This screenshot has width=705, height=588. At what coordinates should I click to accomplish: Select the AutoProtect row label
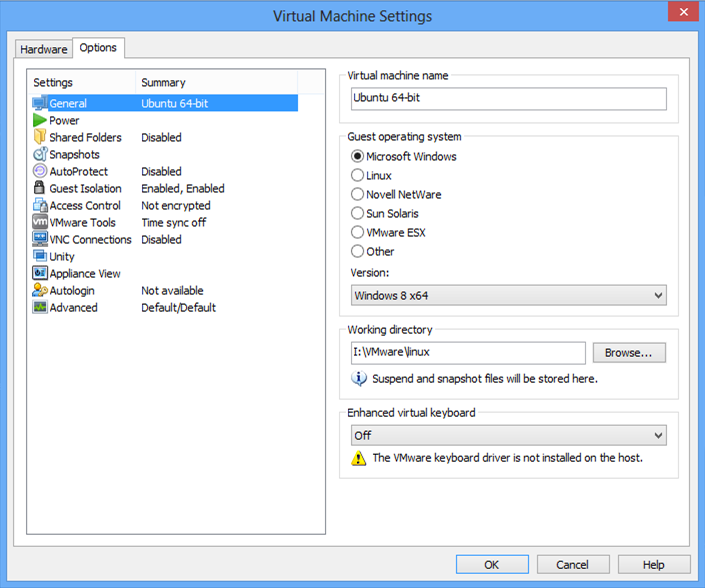click(79, 171)
